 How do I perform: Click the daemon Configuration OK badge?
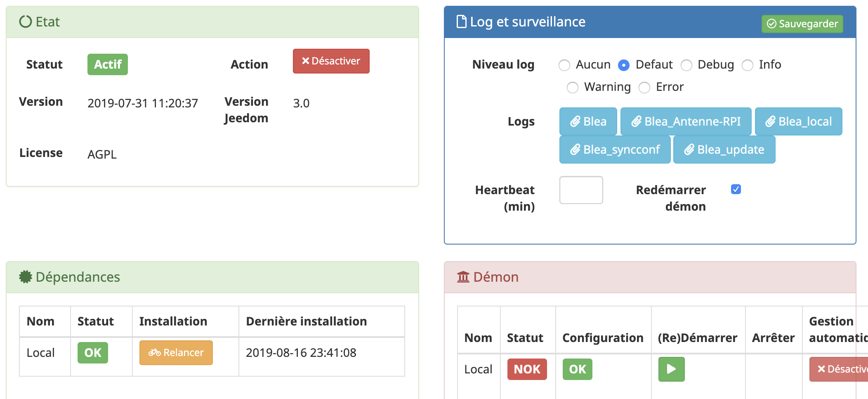coord(577,369)
